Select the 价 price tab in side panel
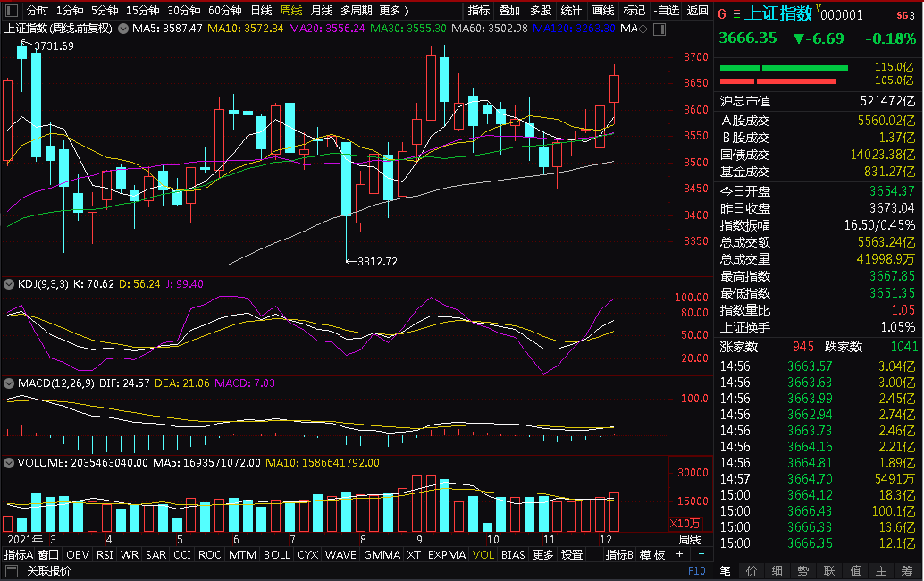 (752, 570)
